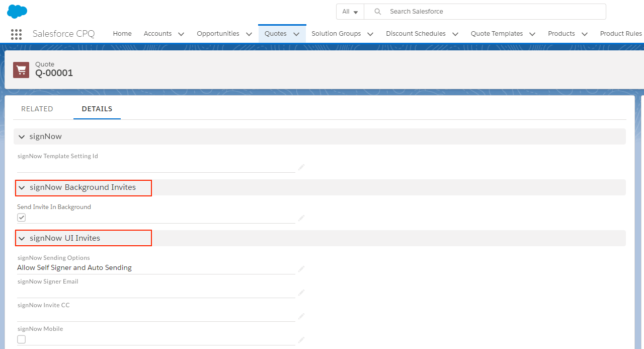
Task: Click the shopping cart Quote icon
Action: click(21, 70)
